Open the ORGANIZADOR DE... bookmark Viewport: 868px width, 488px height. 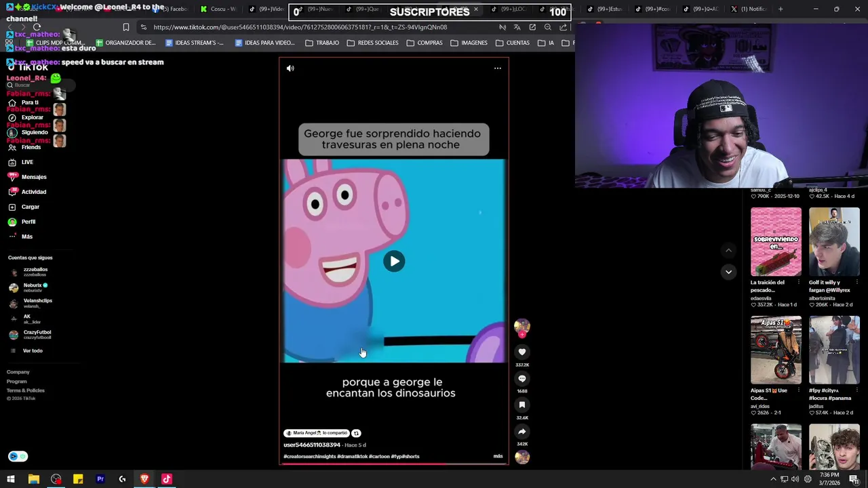pyautogui.click(x=125, y=43)
